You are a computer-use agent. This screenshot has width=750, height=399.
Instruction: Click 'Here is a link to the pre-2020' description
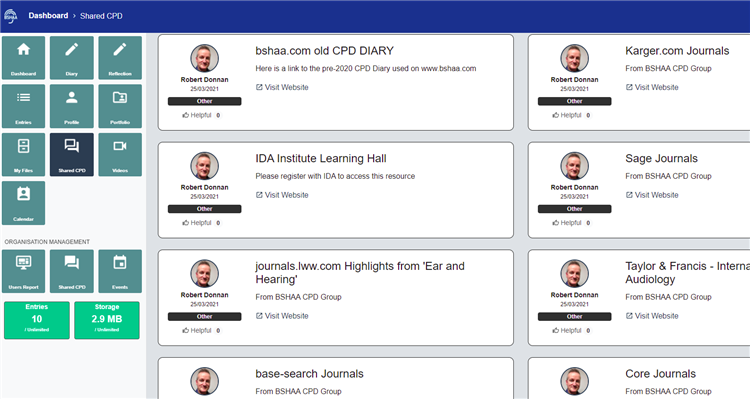coord(366,68)
